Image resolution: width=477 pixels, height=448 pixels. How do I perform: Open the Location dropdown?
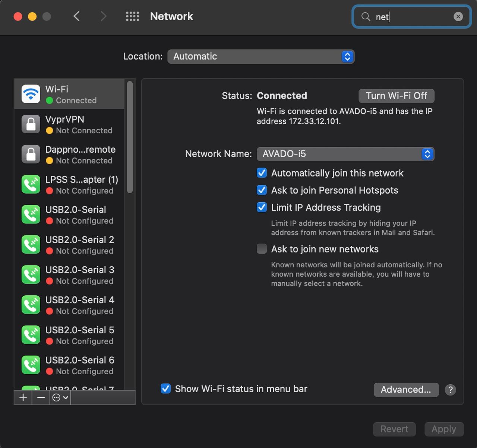click(261, 57)
